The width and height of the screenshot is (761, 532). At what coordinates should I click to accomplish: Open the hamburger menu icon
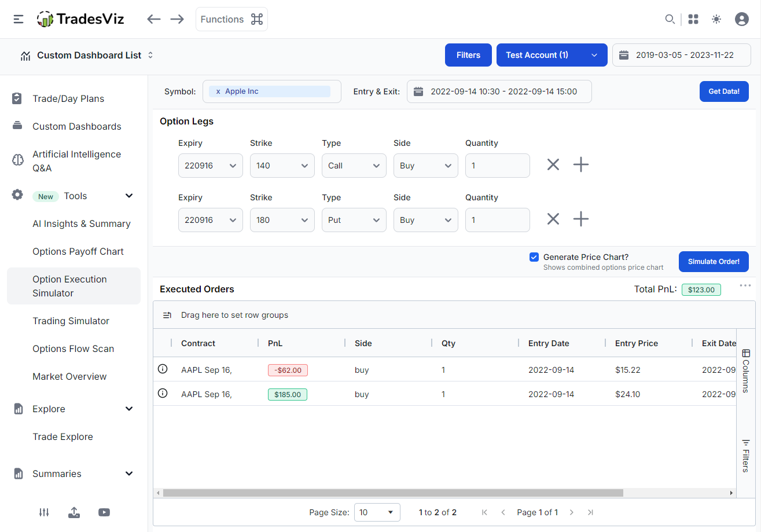pyautogui.click(x=19, y=19)
